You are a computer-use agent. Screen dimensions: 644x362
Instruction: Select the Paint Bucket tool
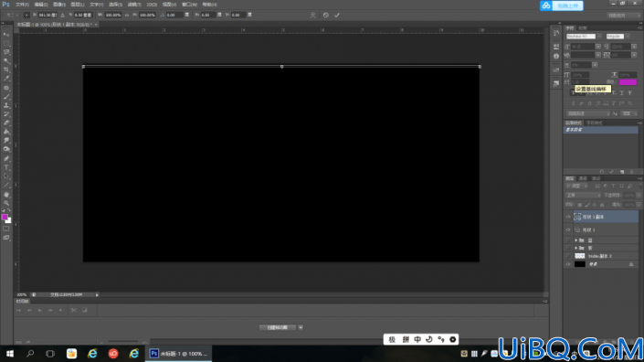pyautogui.click(x=6, y=132)
